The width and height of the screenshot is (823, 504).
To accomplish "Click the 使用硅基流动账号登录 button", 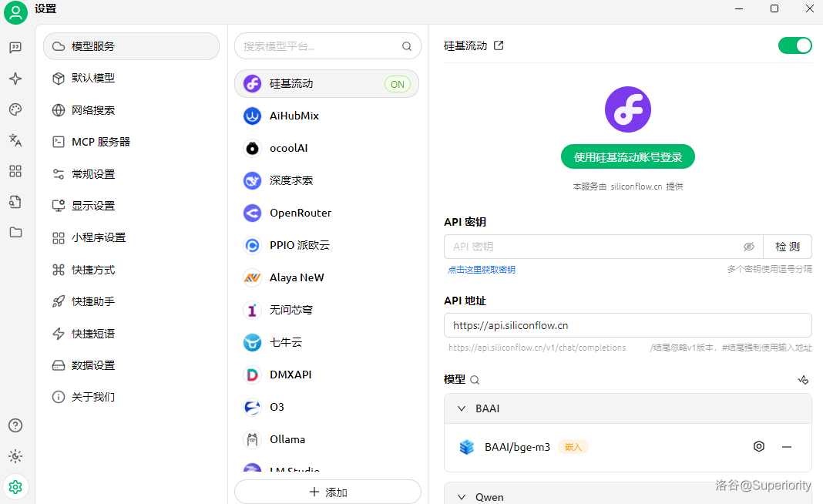I will coord(627,157).
